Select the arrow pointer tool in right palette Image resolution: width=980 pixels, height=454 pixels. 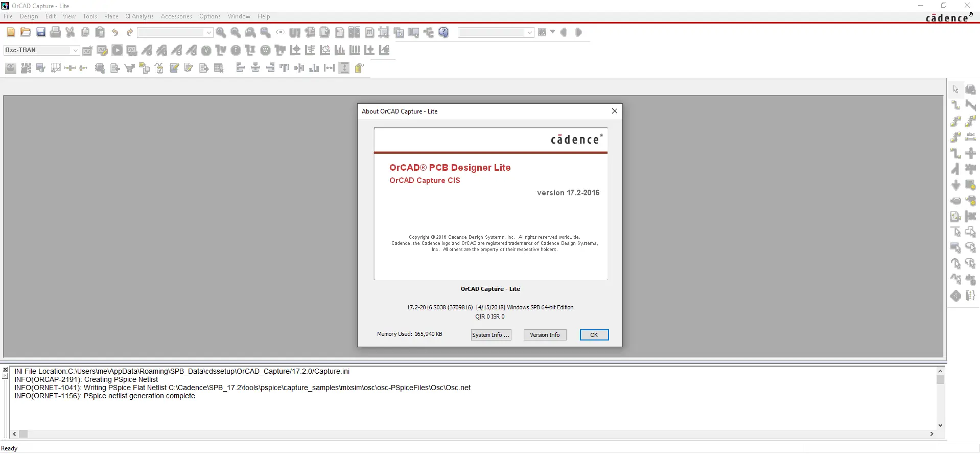click(x=955, y=89)
